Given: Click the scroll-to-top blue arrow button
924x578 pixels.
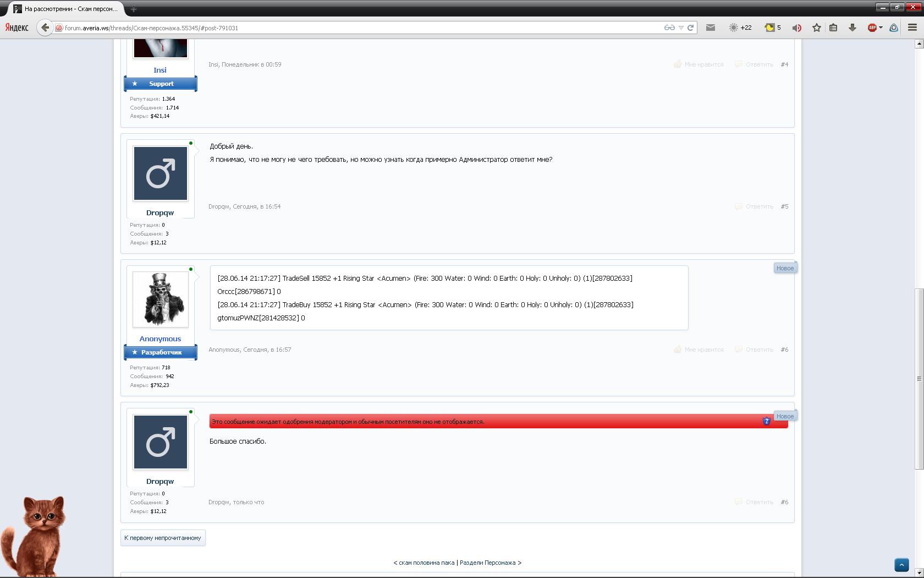Looking at the screenshot, I should [901, 565].
